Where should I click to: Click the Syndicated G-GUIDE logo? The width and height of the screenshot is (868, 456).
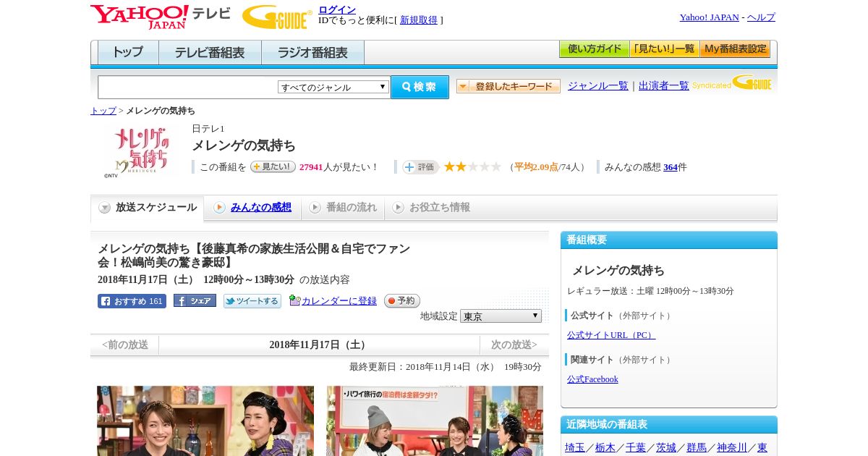click(731, 83)
